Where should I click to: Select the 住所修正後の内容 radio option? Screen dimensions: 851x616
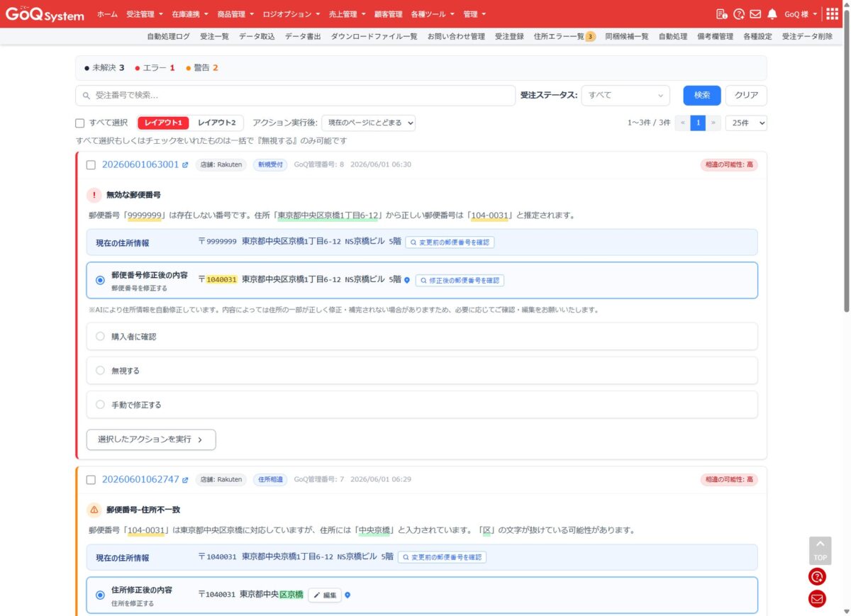click(x=100, y=595)
